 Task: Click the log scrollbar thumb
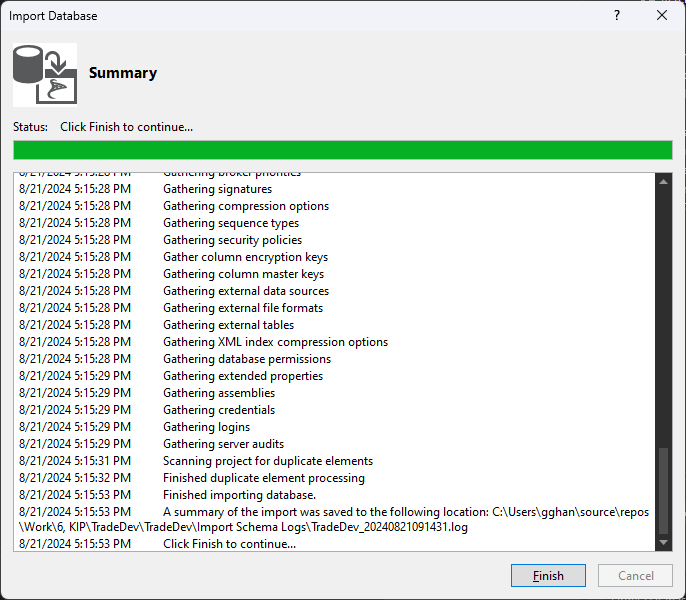(x=662, y=490)
